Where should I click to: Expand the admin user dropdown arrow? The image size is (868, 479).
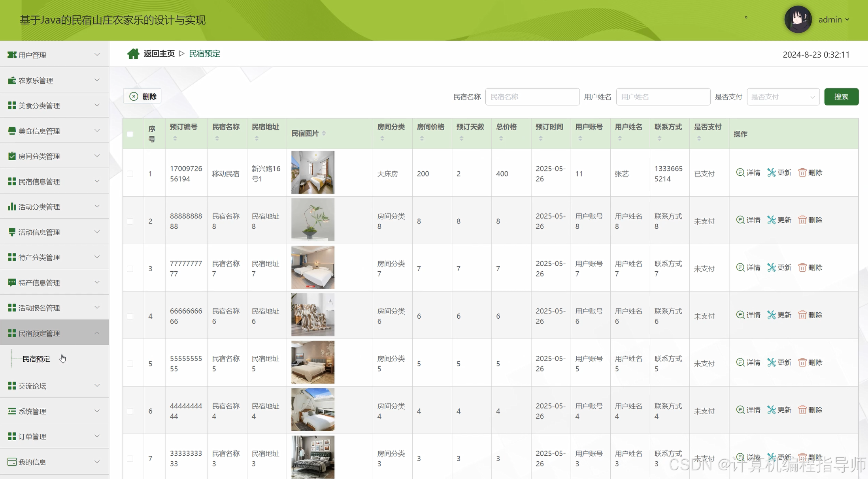click(x=847, y=19)
